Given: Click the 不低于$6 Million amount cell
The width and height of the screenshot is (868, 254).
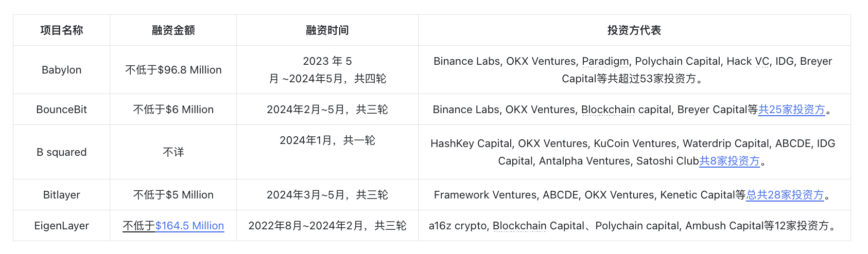Looking at the screenshot, I should (173, 110).
